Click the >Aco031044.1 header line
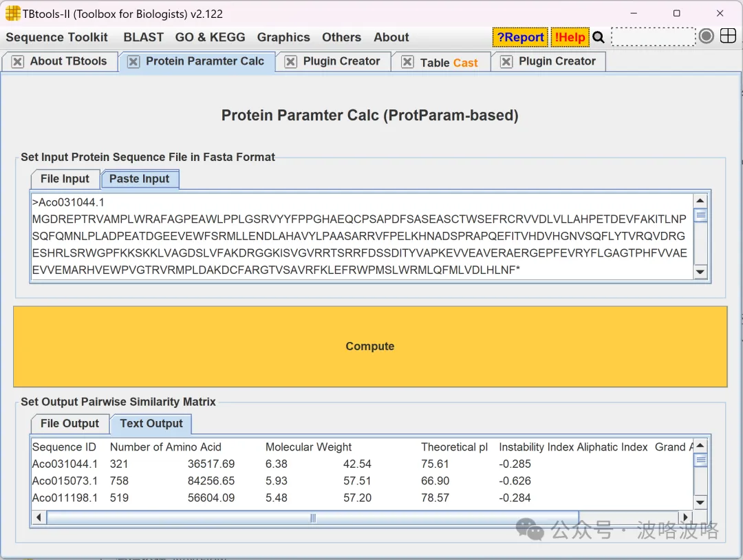Image resolution: width=743 pixels, height=560 pixels. click(68, 202)
